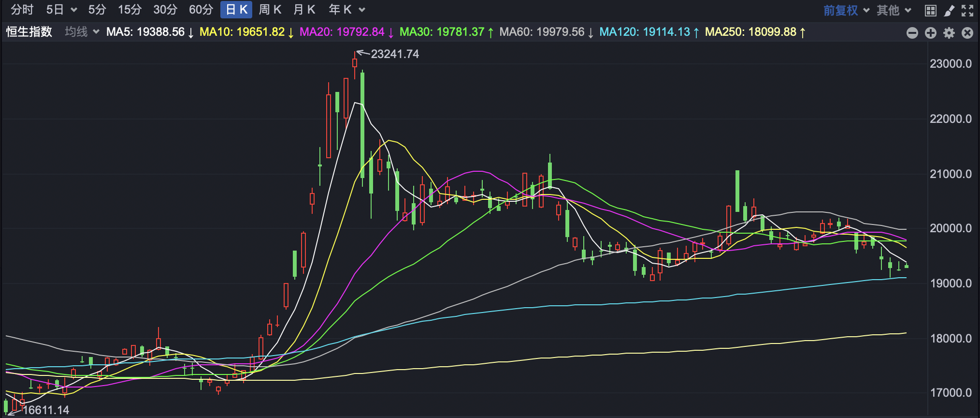Click the 恒生指数 title label
Screen dimensions: 980x418
pyautogui.click(x=29, y=32)
